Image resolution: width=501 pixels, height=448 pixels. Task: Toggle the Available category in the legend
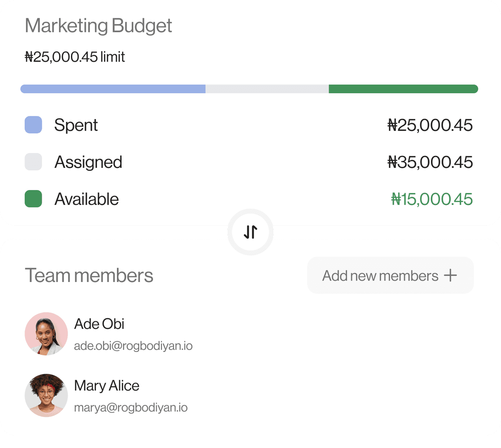(87, 199)
